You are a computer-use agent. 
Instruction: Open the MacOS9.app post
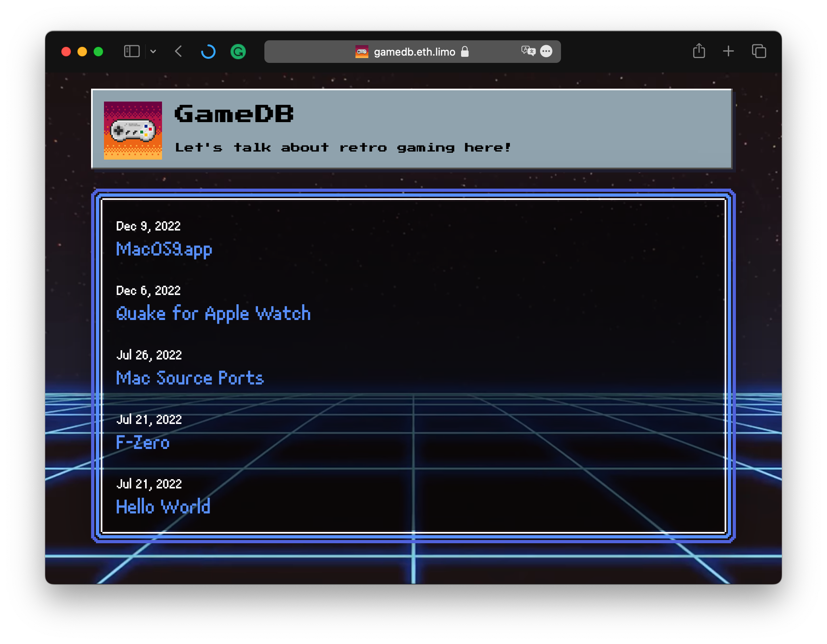tap(164, 249)
